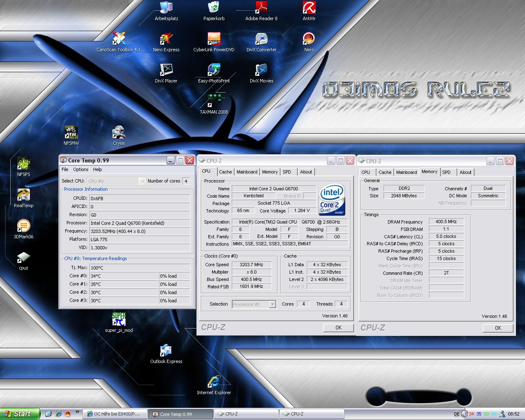Click Command Rate 2T value
Screen dimensions: 525x420
446,273
